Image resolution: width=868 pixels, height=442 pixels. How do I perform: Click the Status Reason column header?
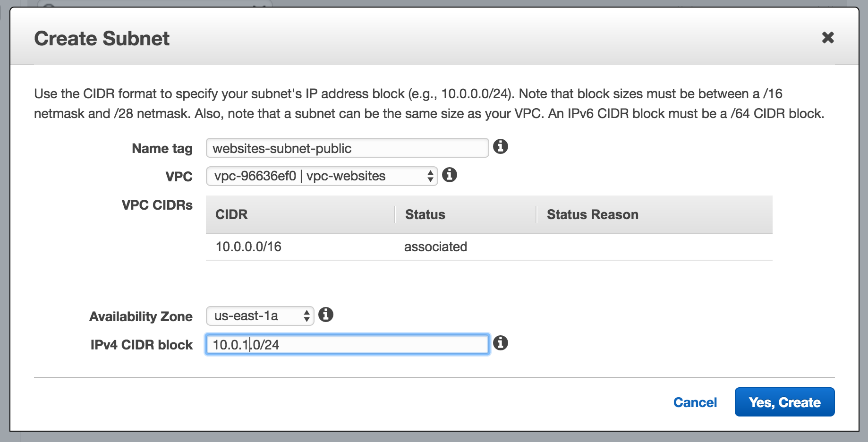[592, 214]
